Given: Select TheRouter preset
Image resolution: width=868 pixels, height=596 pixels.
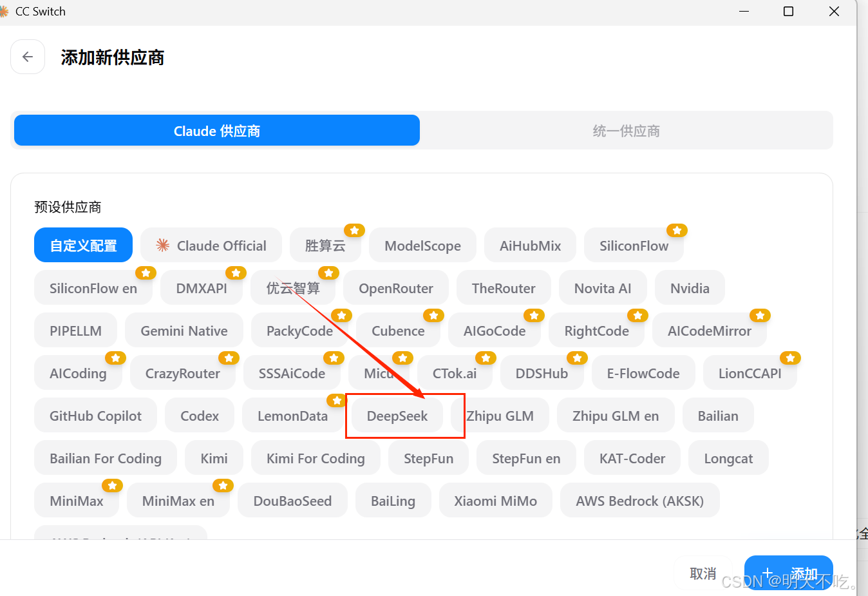Looking at the screenshot, I should click(504, 288).
